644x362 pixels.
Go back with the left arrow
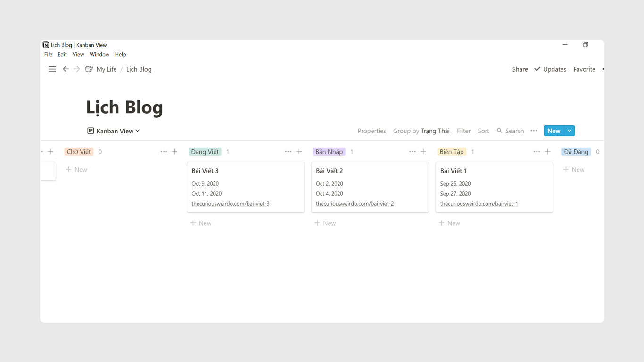(66, 69)
